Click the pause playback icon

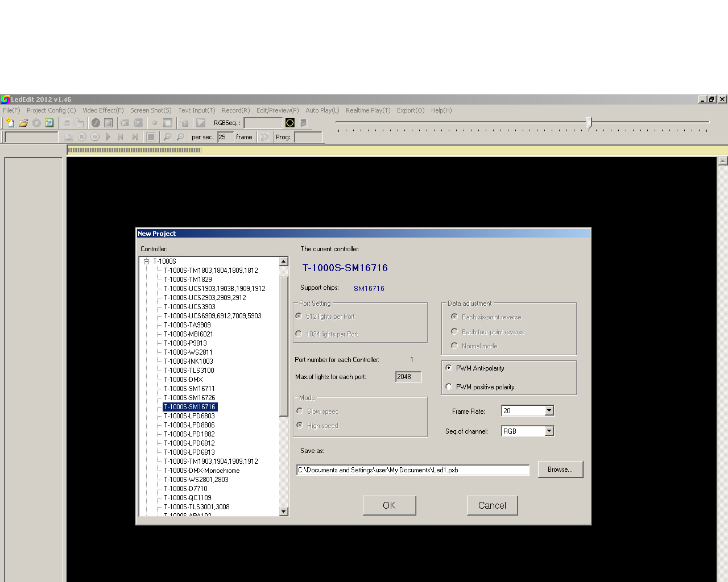(x=95, y=137)
